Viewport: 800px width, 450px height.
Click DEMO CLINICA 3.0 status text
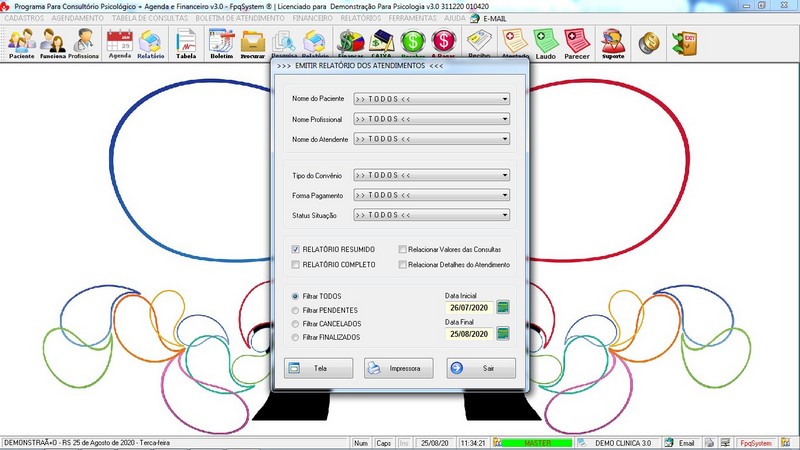(623, 443)
